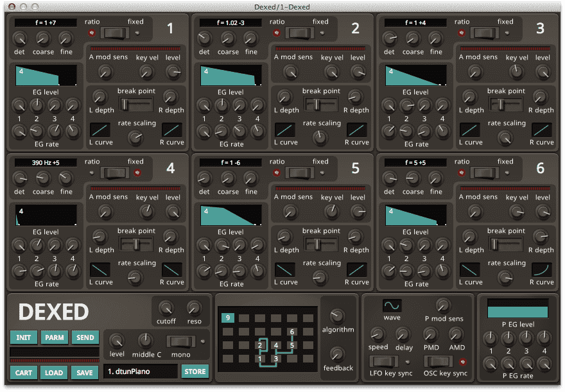Toggle operator 6 ratio/fixed switch
565x392 pixels.
484,173
